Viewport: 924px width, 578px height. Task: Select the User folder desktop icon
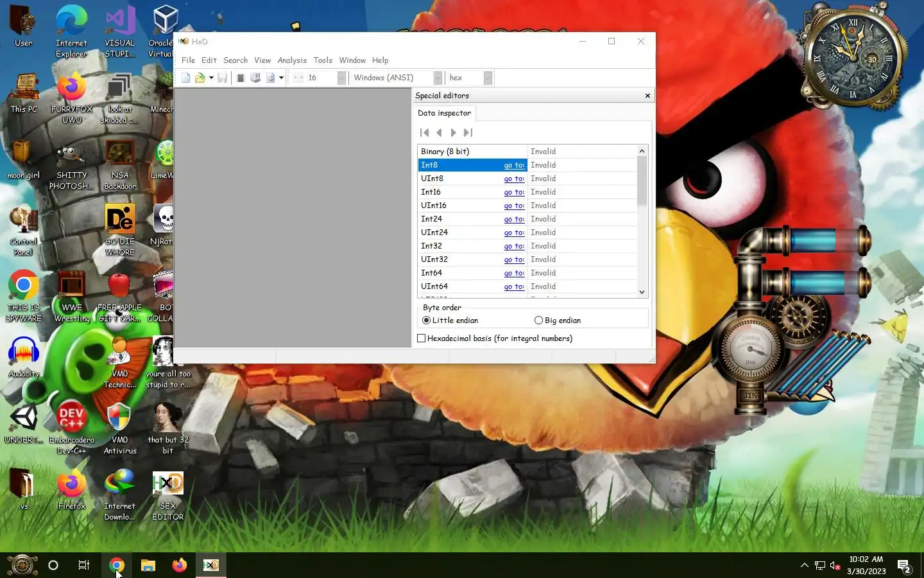coord(24,27)
